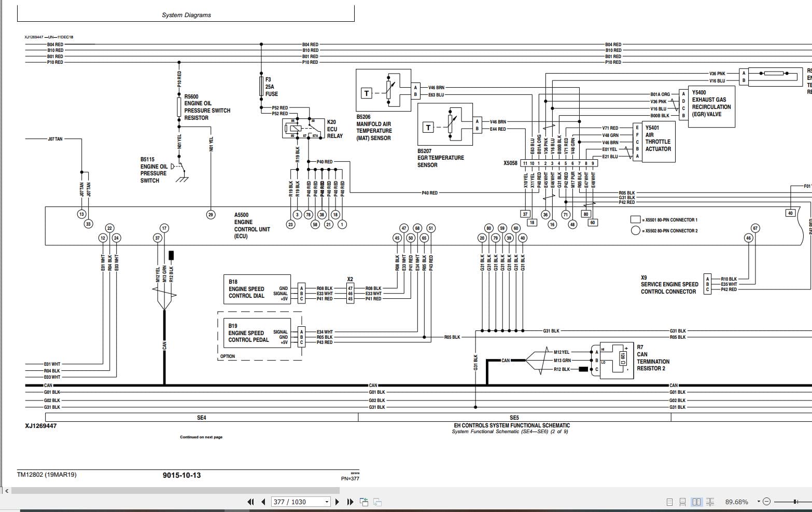Click the A5500 Engine Control Unit label
Viewport: 812px width, 512px height.
point(252,226)
